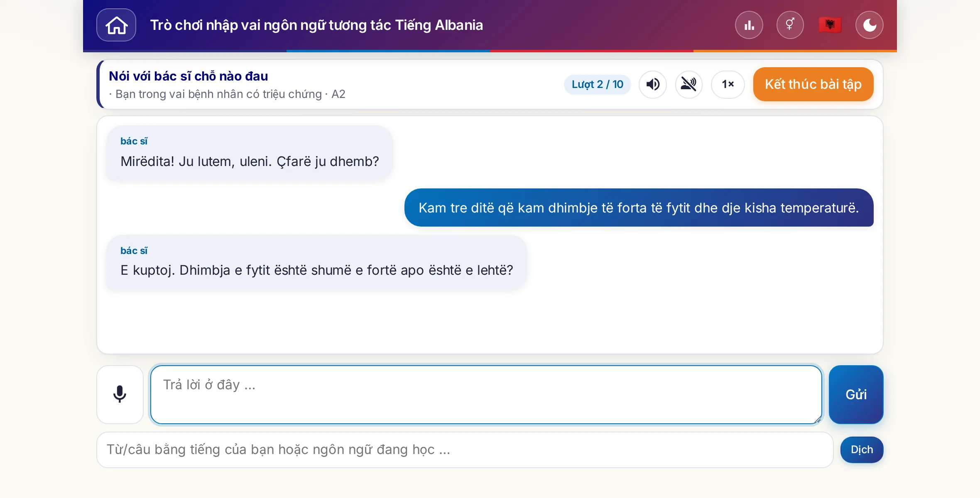
Task: Go to the home page icon
Action: click(116, 25)
